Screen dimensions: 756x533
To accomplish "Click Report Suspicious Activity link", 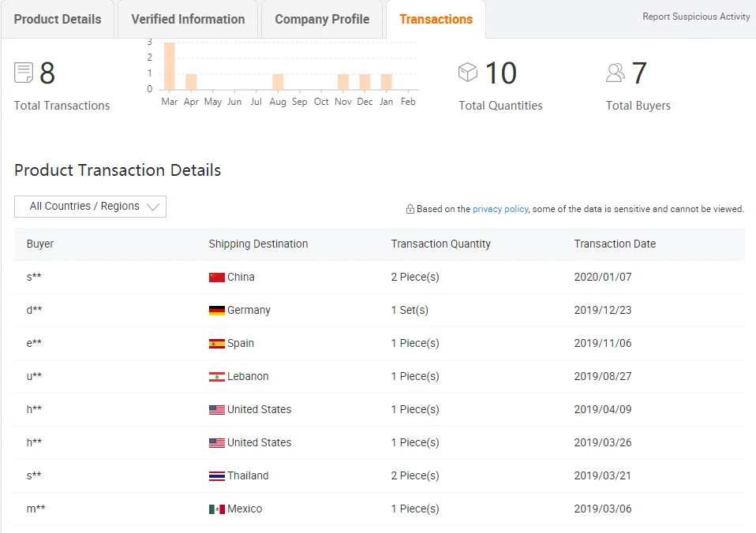I will pos(696,17).
